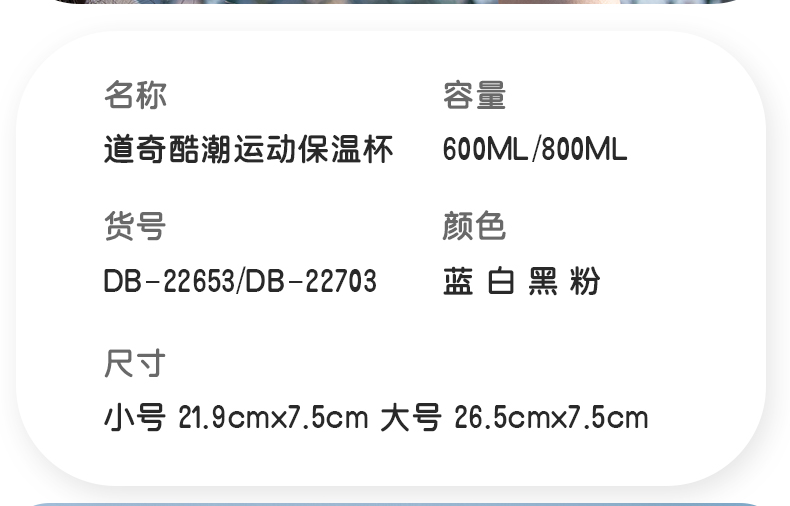Click the DB-22703 portion of item number

[311, 281]
